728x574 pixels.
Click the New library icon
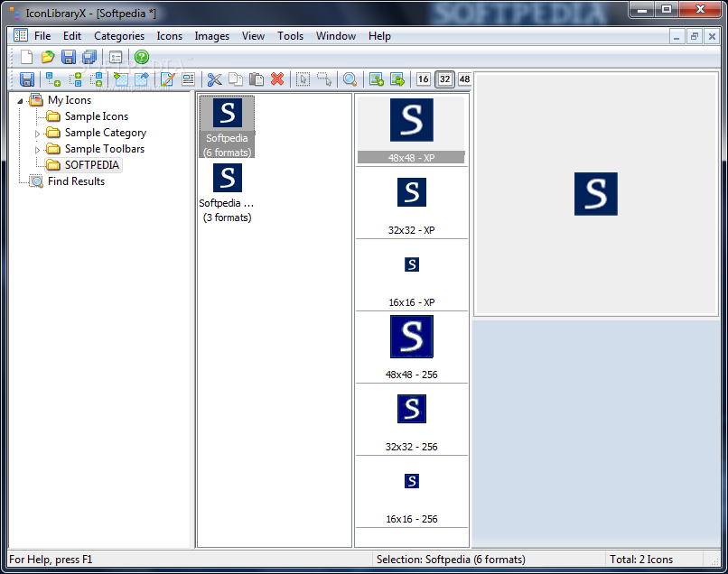(26, 57)
